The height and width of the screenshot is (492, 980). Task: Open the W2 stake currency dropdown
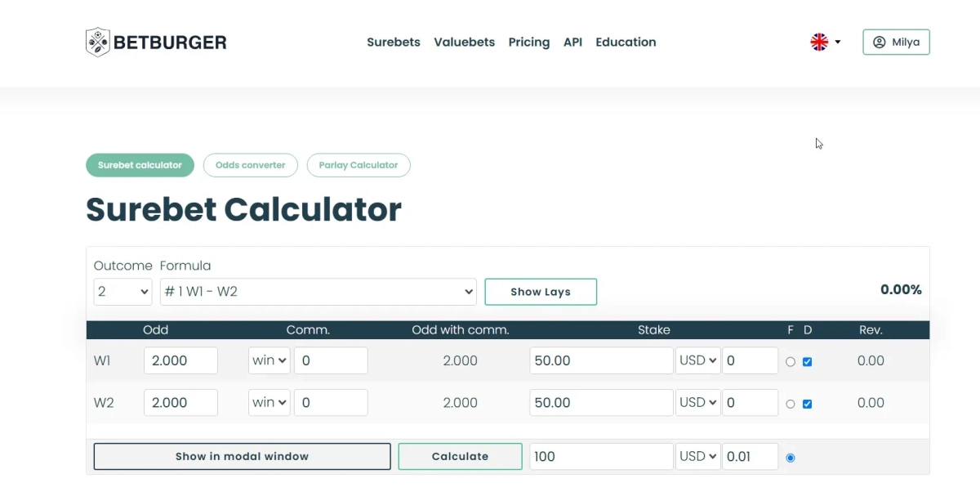(697, 402)
